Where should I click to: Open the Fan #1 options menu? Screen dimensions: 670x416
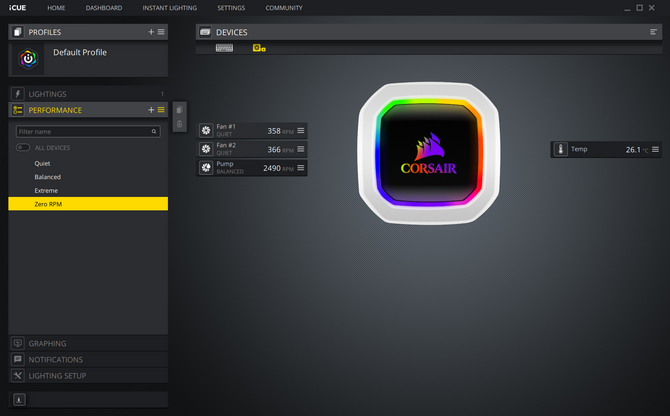(x=301, y=131)
